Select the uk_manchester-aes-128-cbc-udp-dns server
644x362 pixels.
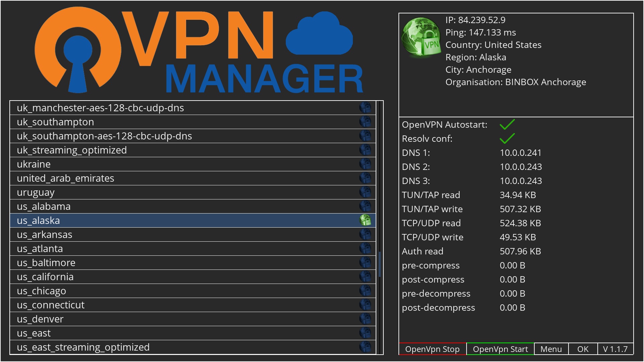(x=193, y=108)
